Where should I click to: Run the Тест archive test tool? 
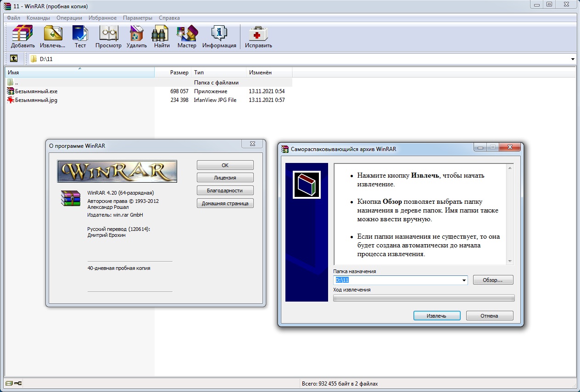[x=80, y=37]
